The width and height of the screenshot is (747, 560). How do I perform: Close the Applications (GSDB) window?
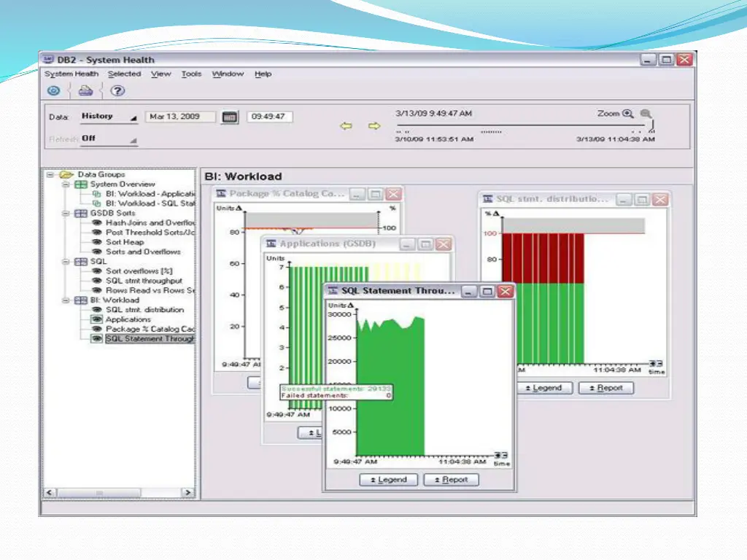444,244
